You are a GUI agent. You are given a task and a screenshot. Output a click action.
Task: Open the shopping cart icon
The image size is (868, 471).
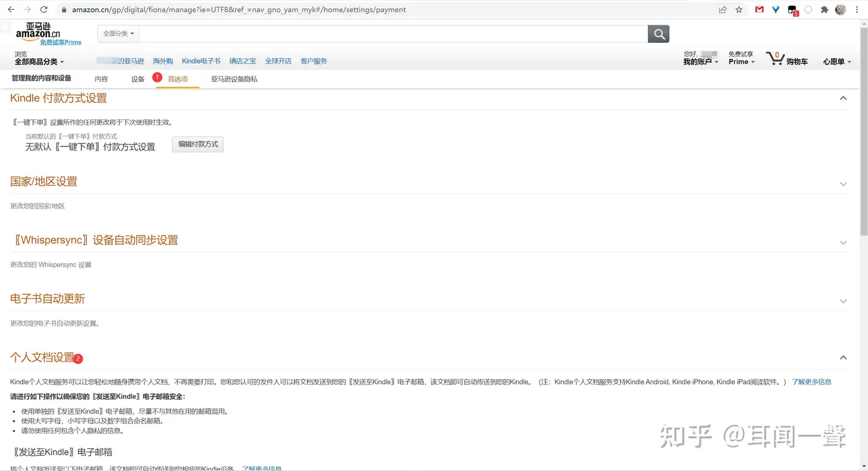775,58
